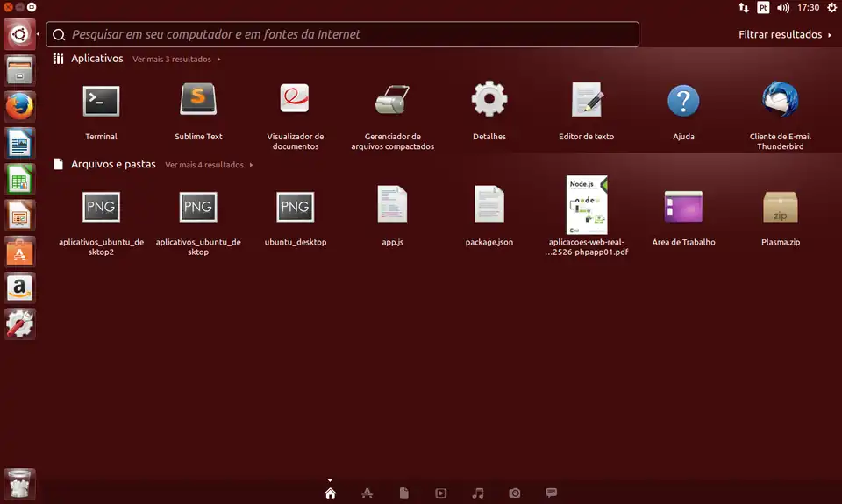
Task: Click the search magnifier icon
Action: coord(59,35)
